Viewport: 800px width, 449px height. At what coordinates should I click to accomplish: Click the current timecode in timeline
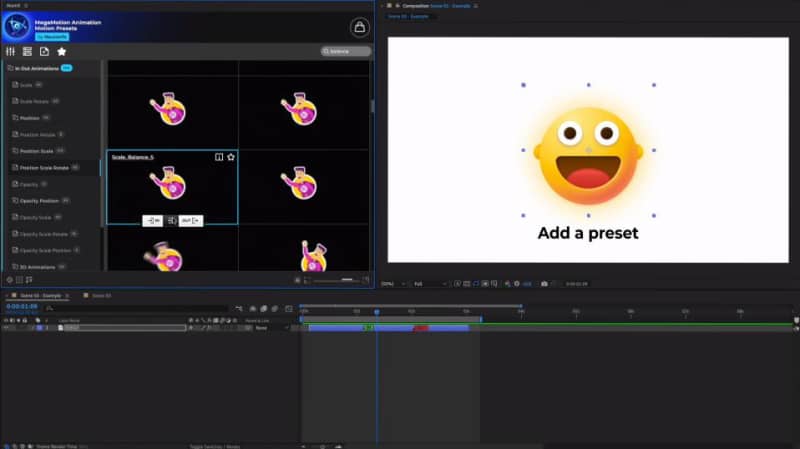[x=22, y=306]
